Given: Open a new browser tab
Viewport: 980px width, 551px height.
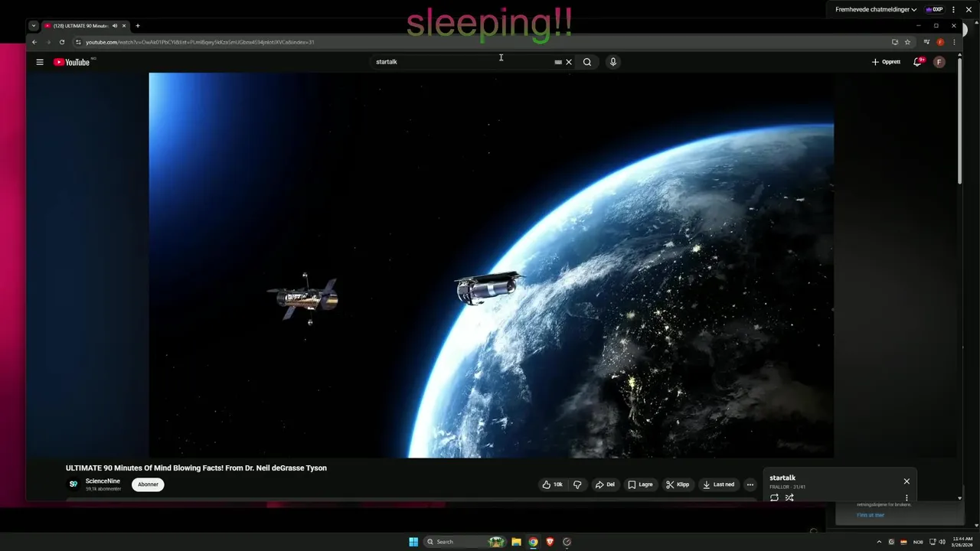Looking at the screenshot, I should tap(138, 26).
